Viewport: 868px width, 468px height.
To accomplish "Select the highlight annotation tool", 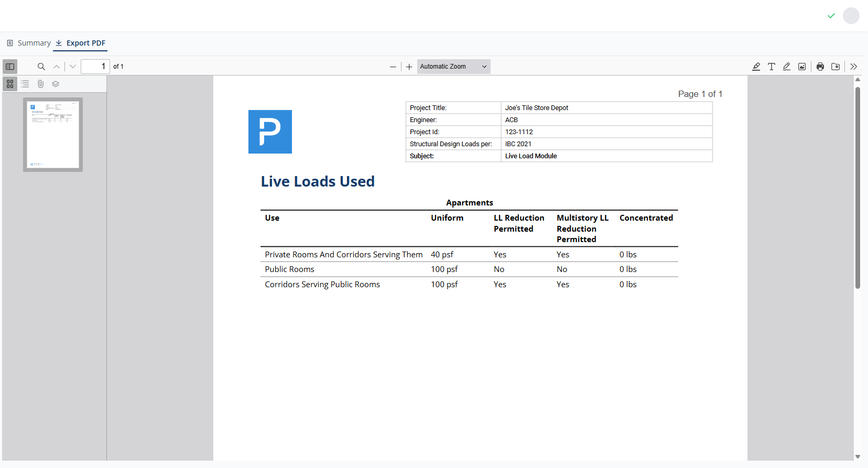I will (756, 67).
